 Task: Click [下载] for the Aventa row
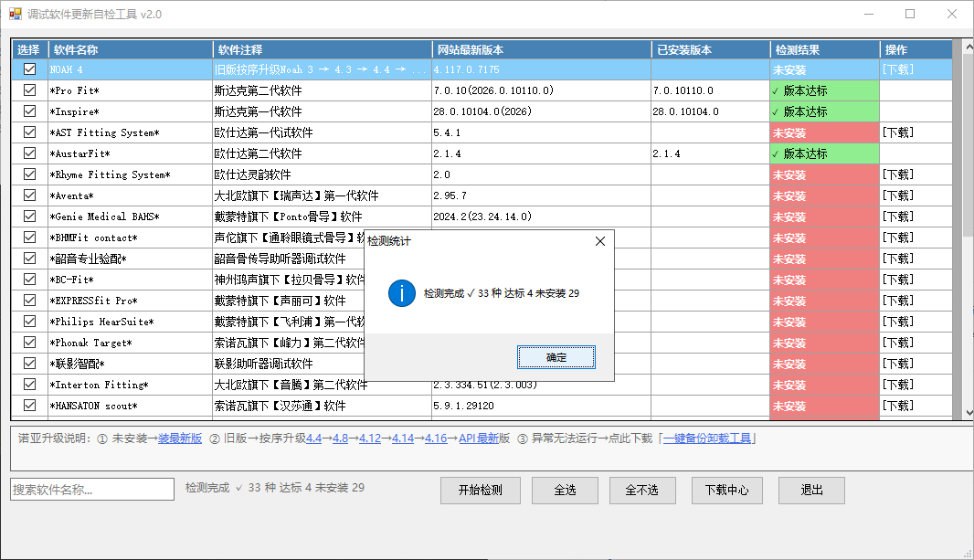(x=897, y=195)
